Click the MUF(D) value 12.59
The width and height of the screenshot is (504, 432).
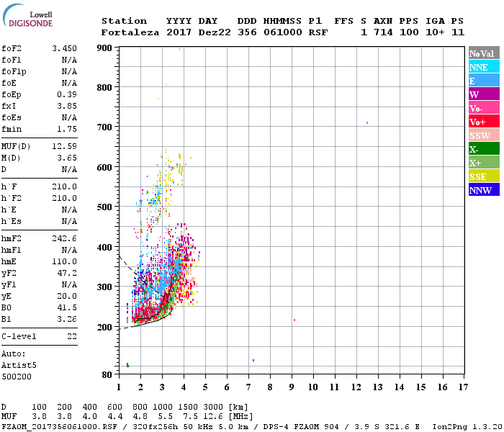tap(65, 147)
